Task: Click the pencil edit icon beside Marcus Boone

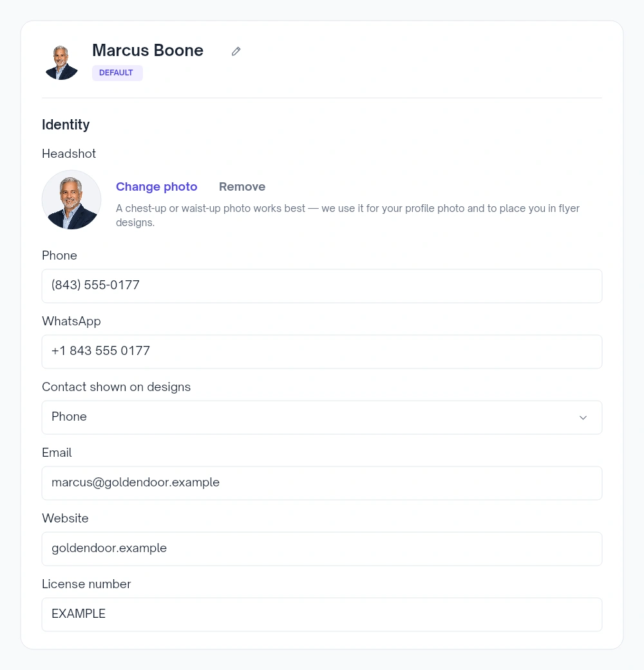Action: (x=236, y=52)
